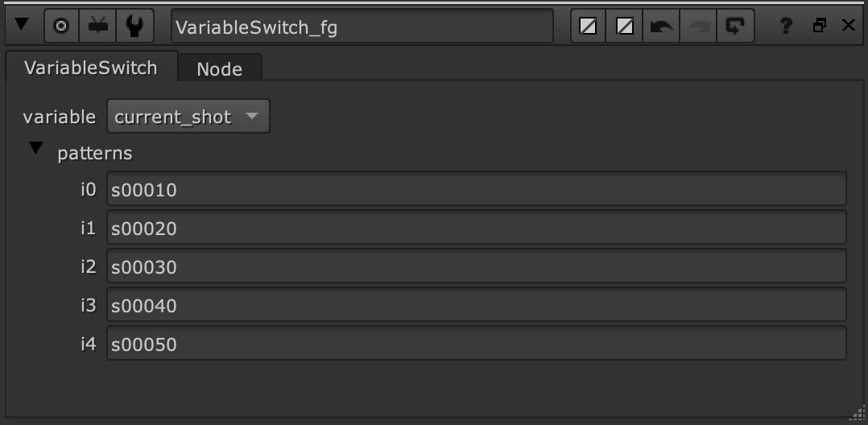
Task: Open the variable dropdown showing current_shot
Action: pos(188,117)
